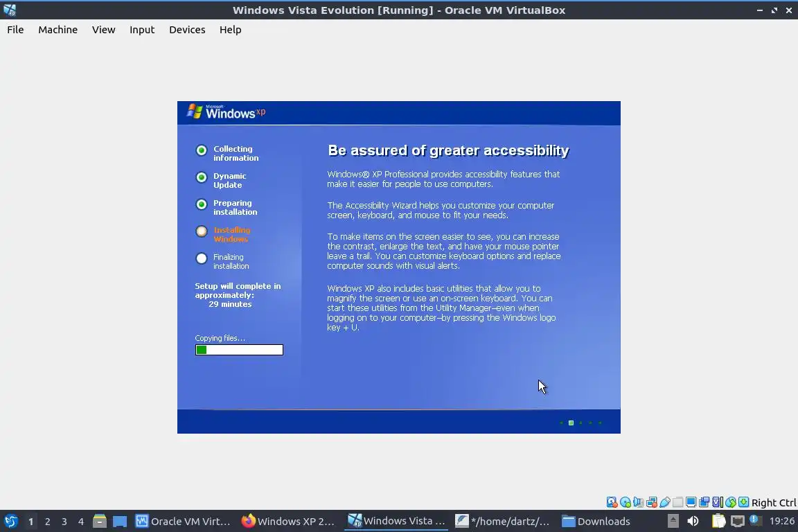Screen dimensions: 798x532
Task: Open the clipboard manager tray icon
Action: point(718,522)
